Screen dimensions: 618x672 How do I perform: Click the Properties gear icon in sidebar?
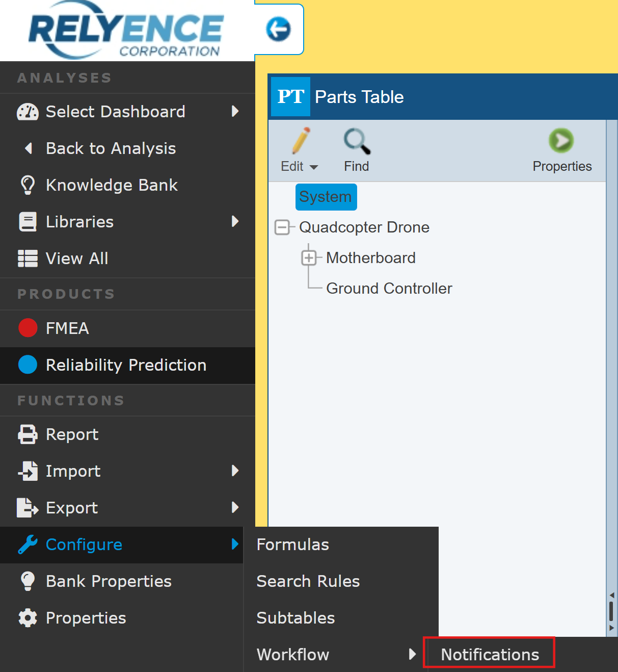click(28, 618)
